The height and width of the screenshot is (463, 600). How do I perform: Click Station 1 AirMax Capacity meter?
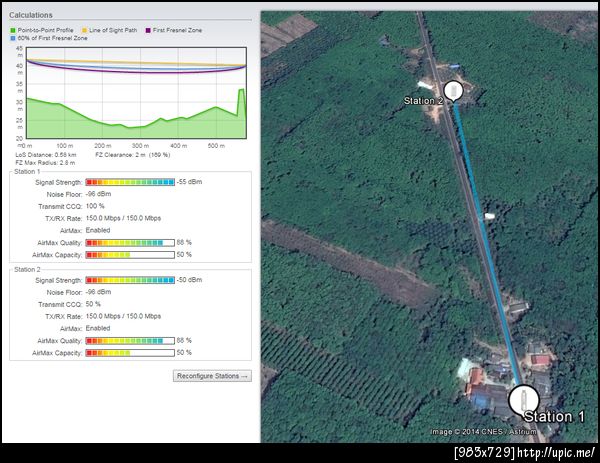click(x=130, y=254)
